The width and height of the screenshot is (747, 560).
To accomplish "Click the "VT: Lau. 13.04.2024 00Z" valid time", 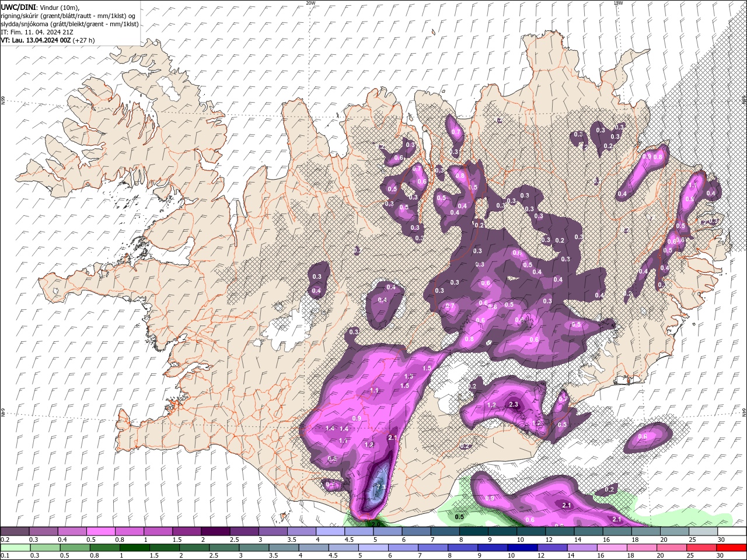I will click(x=36, y=40).
